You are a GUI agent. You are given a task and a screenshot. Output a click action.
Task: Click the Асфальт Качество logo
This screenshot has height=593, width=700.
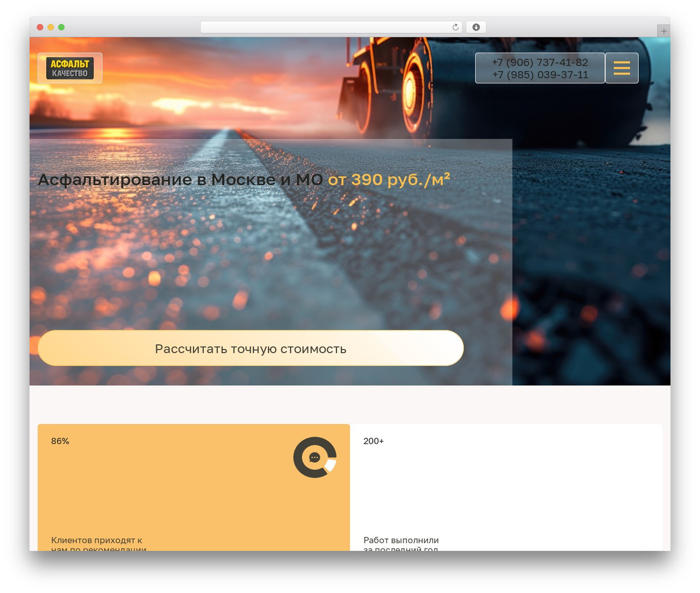(70, 68)
